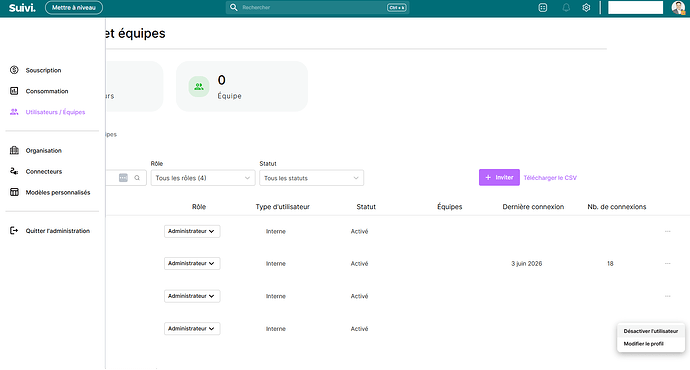The width and height of the screenshot is (690, 370).
Task: Open the fourth row's Administrateur role dropdown
Action: (192, 329)
